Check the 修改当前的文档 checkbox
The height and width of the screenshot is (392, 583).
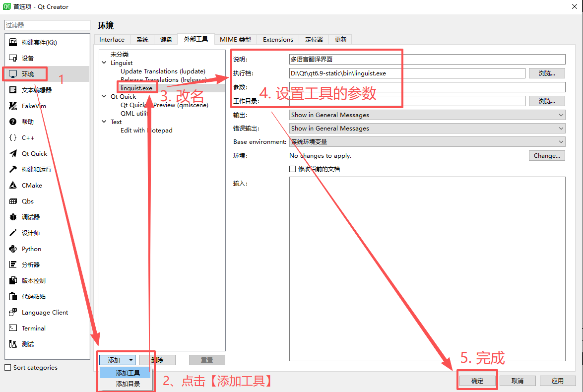(293, 169)
